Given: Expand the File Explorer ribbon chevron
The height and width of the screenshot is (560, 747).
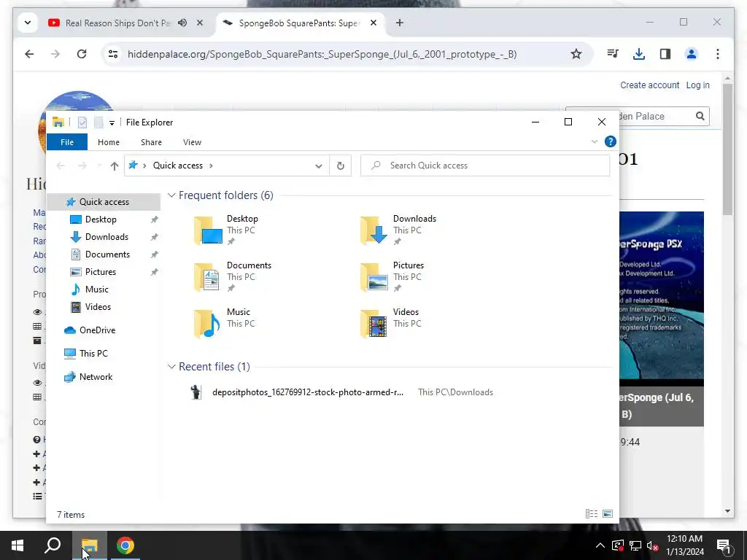Looking at the screenshot, I should [594, 141].
